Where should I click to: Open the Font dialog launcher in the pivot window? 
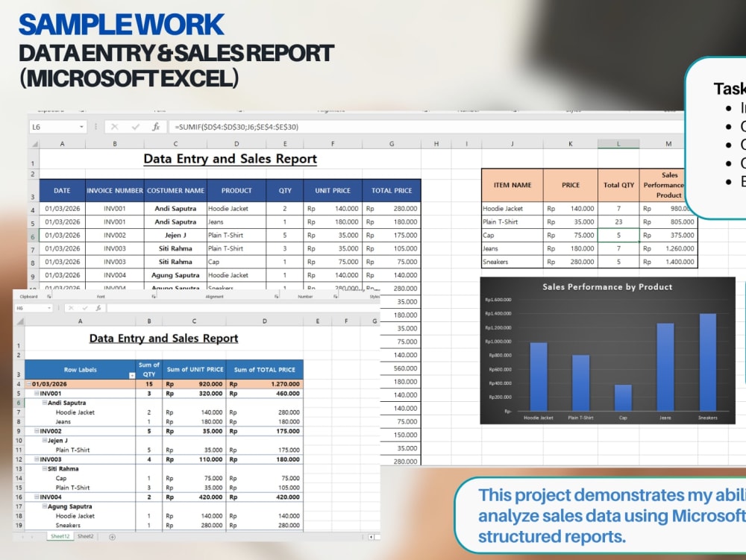pos(153,296)
